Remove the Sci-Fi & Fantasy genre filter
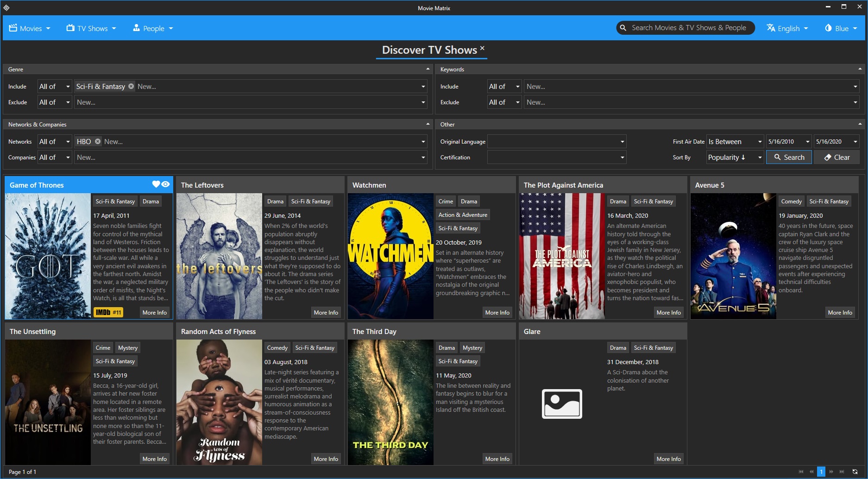The width and height of the screenshot is (868, 479). pos(131,86)
